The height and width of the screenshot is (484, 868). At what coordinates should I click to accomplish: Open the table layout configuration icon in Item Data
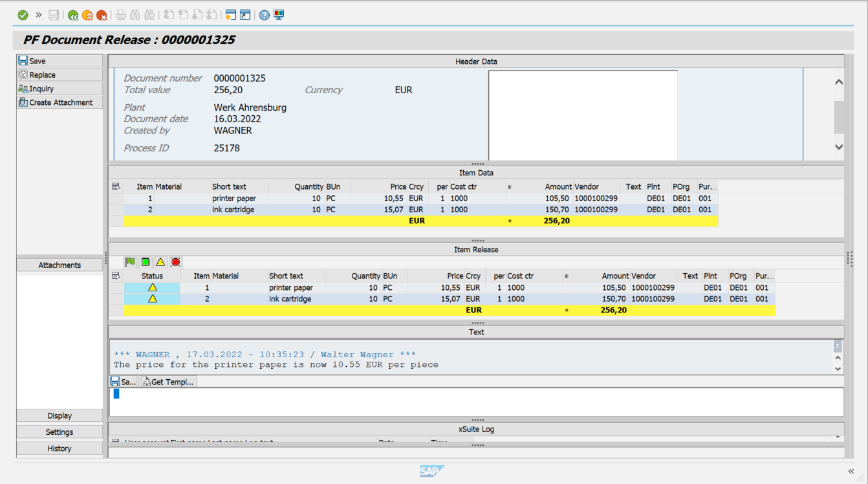116,186
